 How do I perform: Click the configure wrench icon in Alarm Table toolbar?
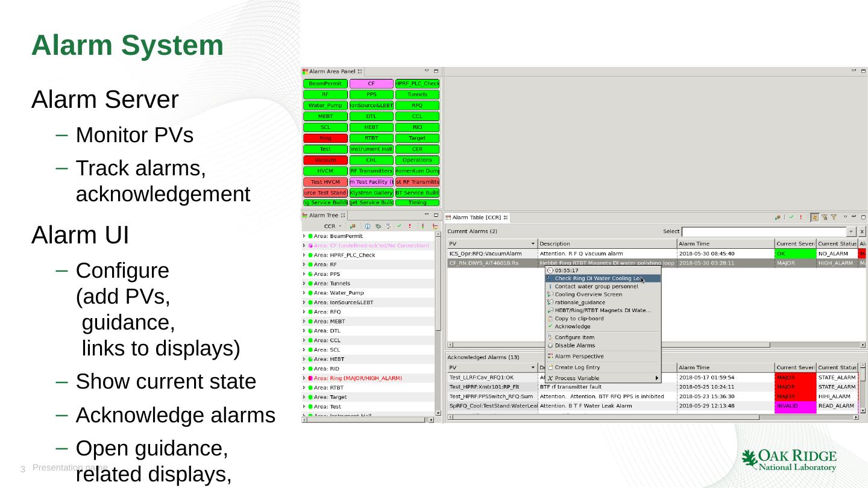(778, 217)
